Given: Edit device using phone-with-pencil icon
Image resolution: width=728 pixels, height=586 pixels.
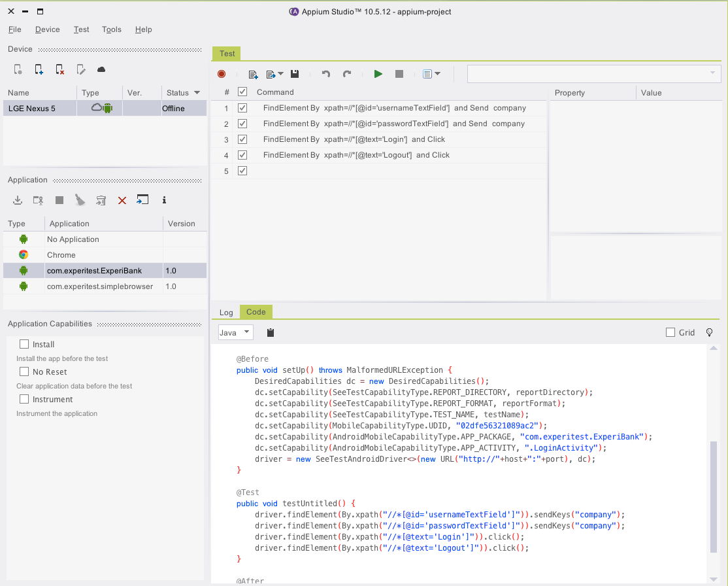Looking at the screenshot, I should [81, 70].
